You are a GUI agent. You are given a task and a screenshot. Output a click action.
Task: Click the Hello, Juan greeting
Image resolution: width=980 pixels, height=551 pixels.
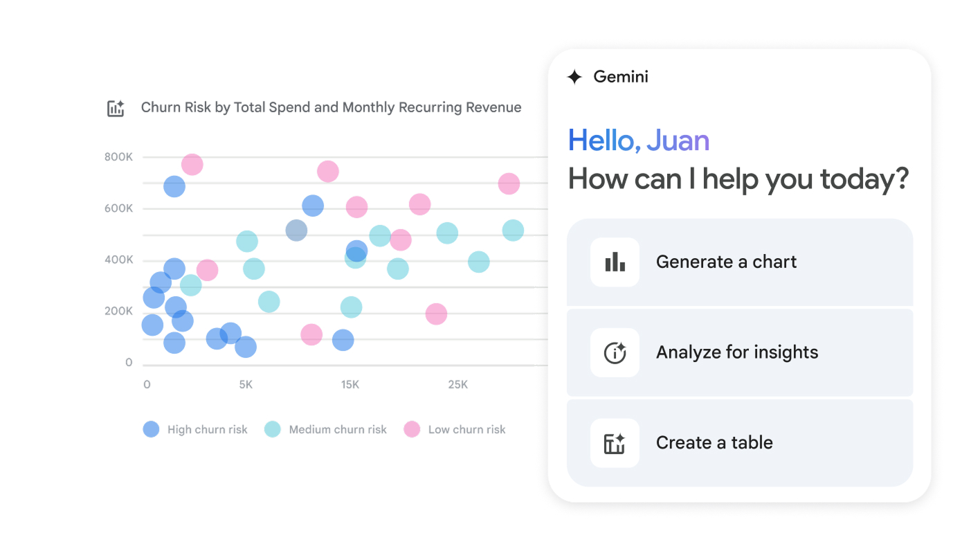638,141
